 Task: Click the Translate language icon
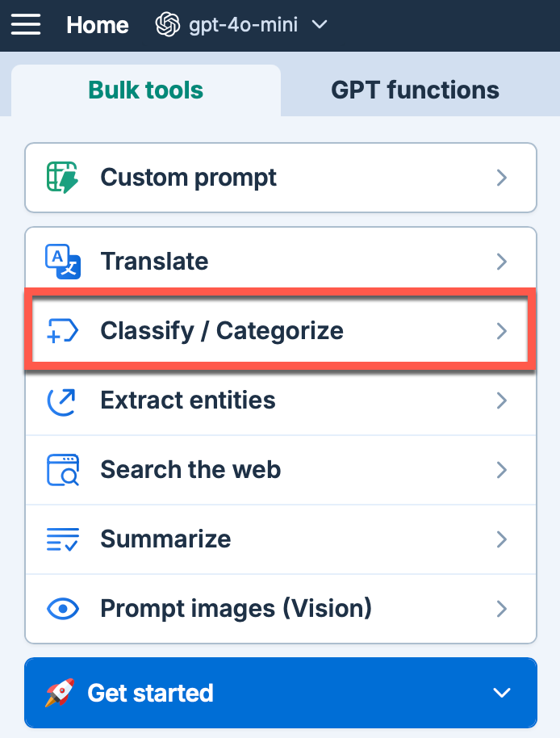[62, 262]
